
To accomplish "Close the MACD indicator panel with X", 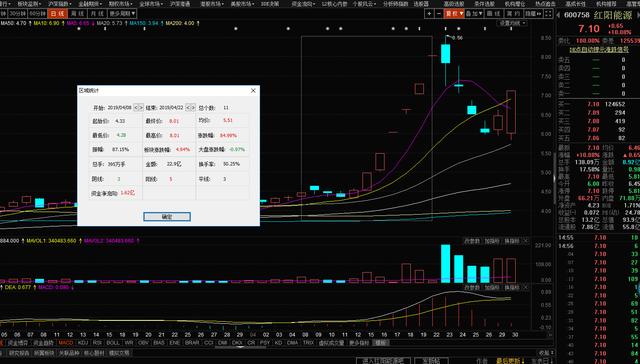I will (x=525, y=288).
